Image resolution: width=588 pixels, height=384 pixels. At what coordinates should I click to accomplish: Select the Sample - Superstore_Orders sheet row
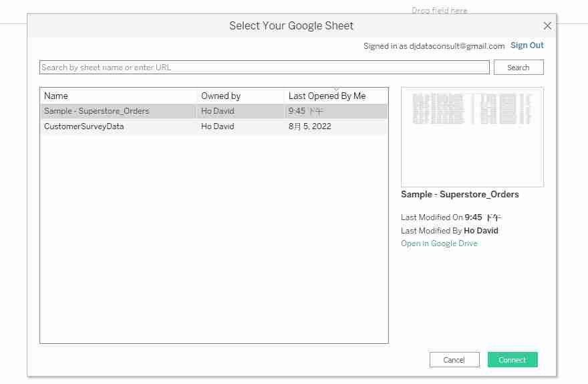[x=97, y=111]
